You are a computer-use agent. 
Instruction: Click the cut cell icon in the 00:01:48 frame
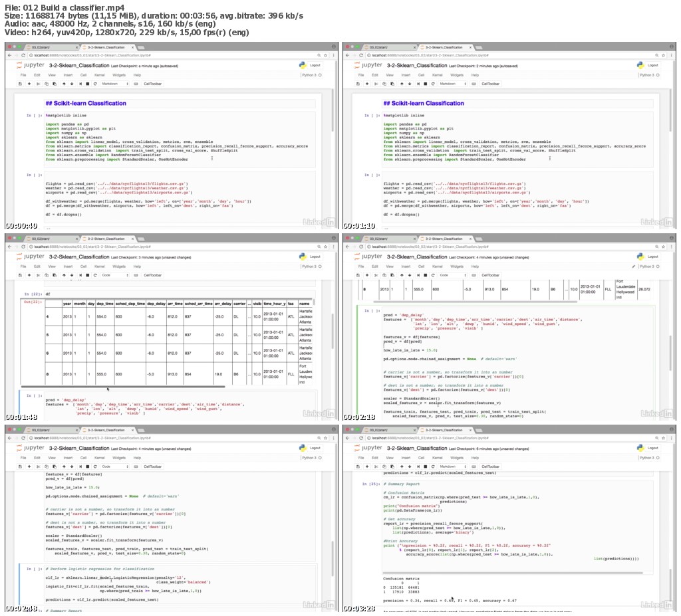tap(38, 275)
